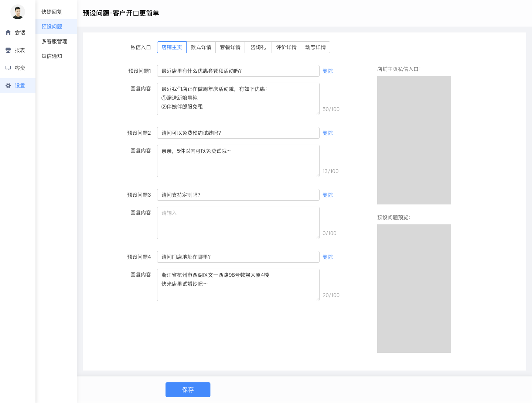Delete 预设问题1 via 删除 link

pyautogui.click(x=328, y=71)
